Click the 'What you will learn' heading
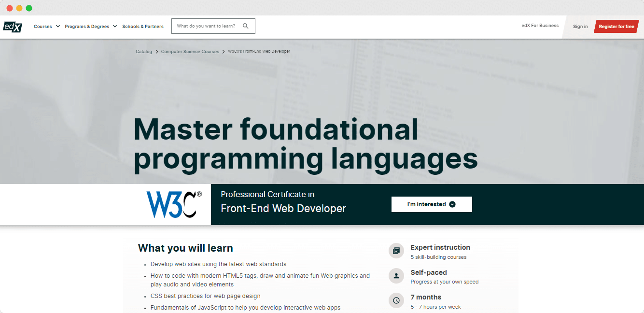644x313 pixels. point(185,248)
